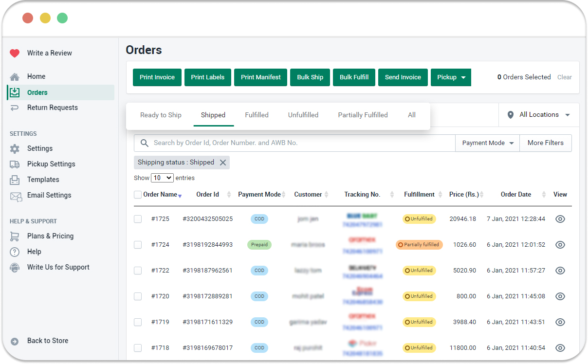
Task: Click the Pickup Settings icon
Action: 16,164
